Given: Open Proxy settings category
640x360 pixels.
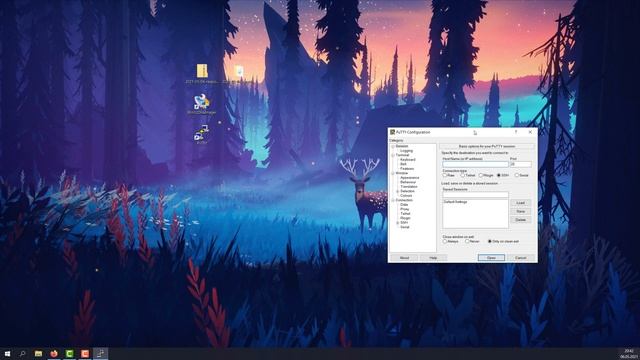Looking at the screenshot, I should click(404, 209).
